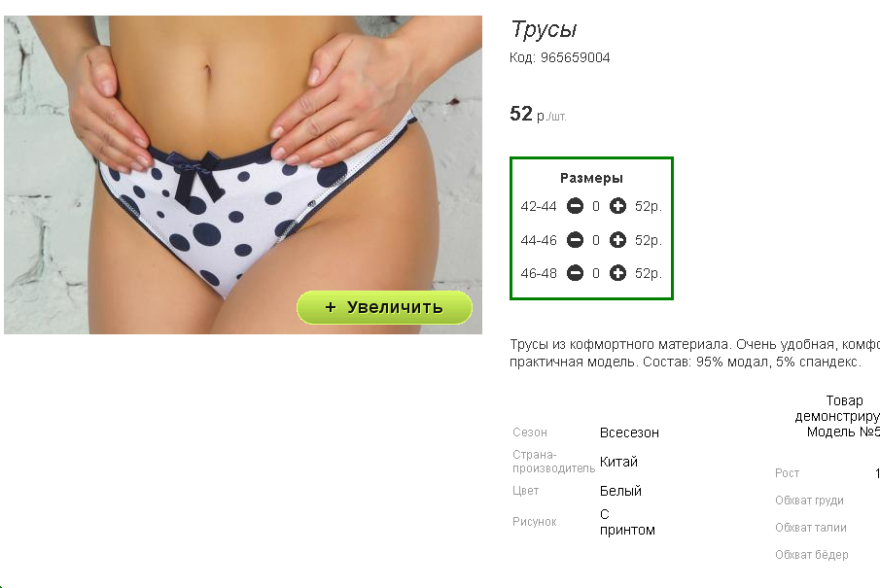Decrease quantity for size 44-46
Screen dimensions: 880x588
click(x=575, y=240)
